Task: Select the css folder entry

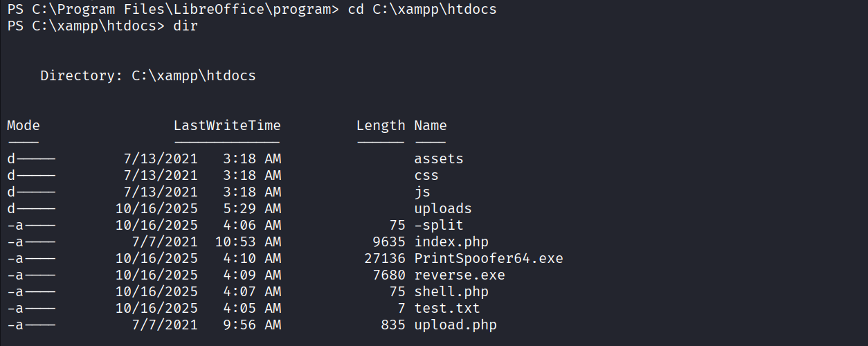Action: pos(426,176)
